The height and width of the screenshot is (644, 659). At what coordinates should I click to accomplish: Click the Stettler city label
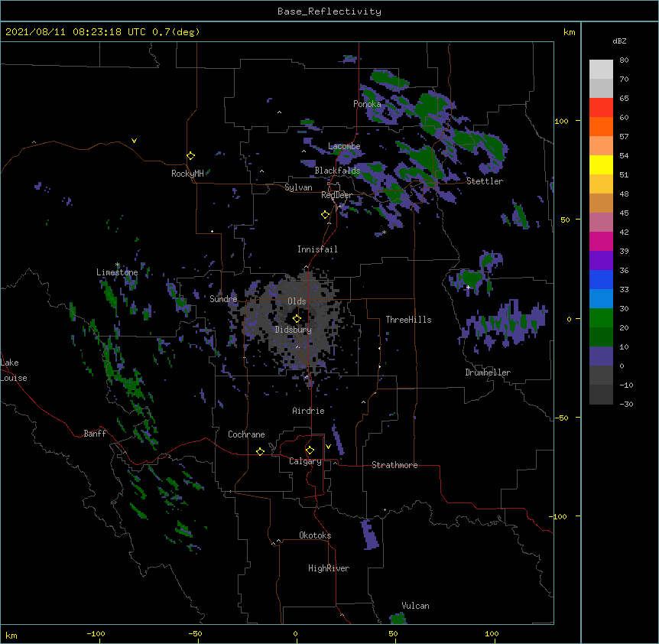pos(485,181)
